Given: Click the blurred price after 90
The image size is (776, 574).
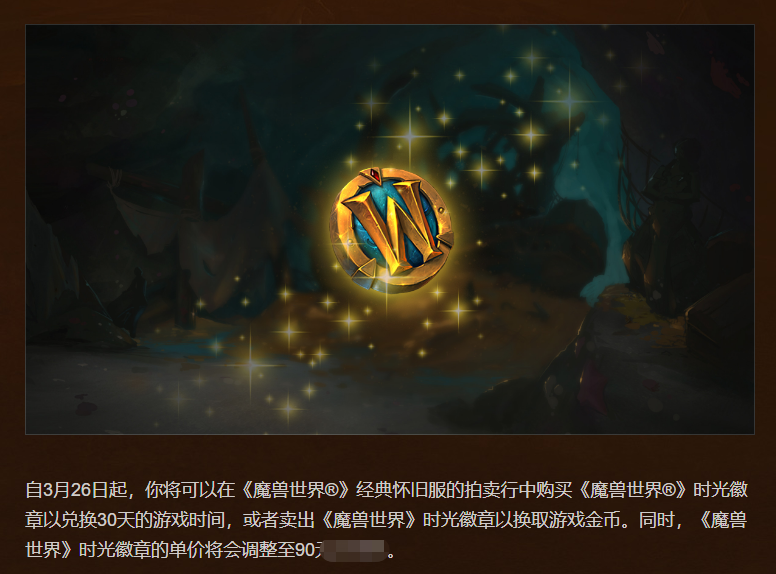Looking at the screenshot, I should (352, 550).
